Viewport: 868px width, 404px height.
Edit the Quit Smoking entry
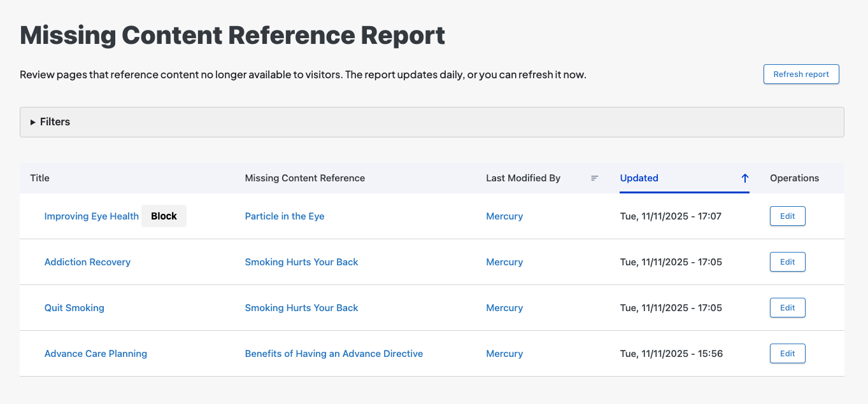[787, 308]
